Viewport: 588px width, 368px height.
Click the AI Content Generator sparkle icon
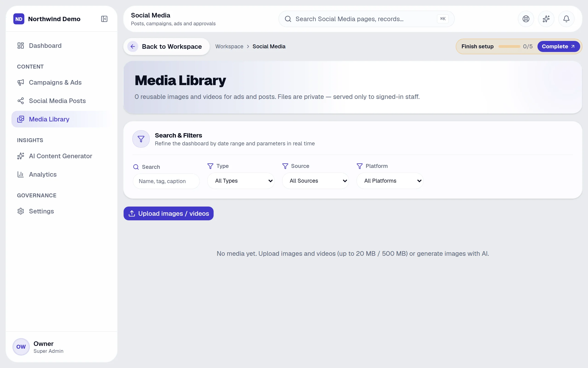(21, 156)
